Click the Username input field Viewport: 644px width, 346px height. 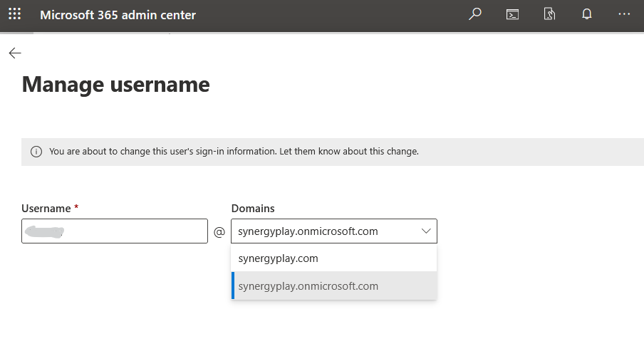point(115,231)
